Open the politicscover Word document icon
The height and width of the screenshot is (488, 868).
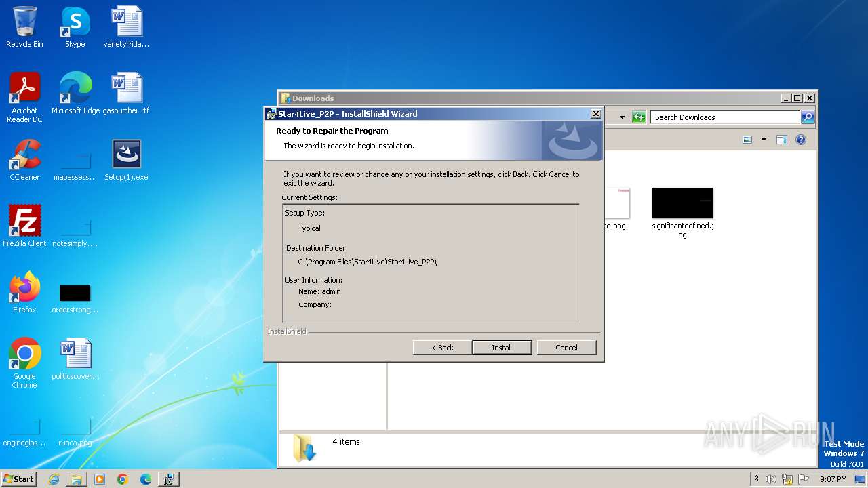(x=75, y=359)
